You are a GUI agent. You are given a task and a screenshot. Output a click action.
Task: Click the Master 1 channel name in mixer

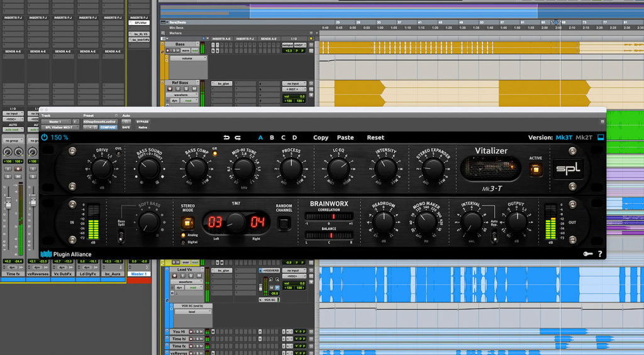pyautogui.click(x=139, y=274)
